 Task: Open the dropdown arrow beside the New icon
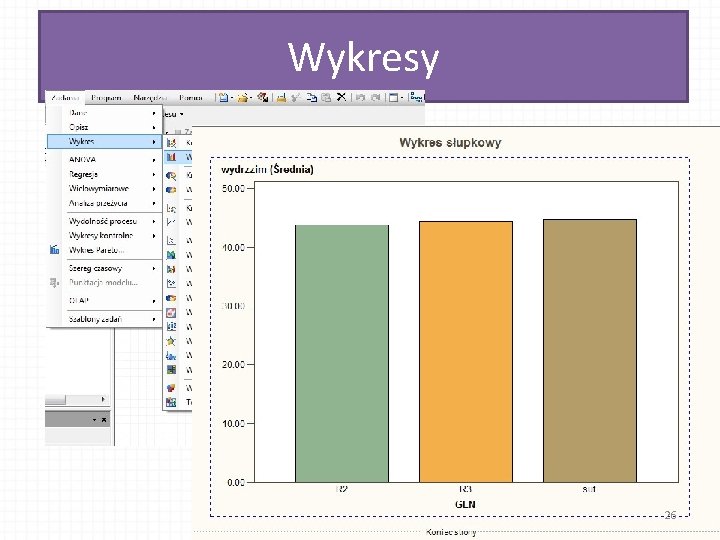231,98
